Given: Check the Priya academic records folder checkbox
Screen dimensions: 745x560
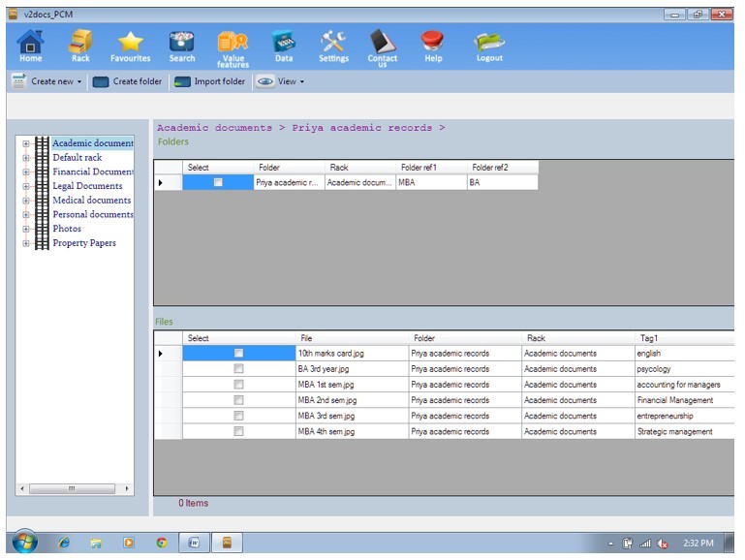Looking at the screenshot, I should pyautogui.click(x=218, y=182).
